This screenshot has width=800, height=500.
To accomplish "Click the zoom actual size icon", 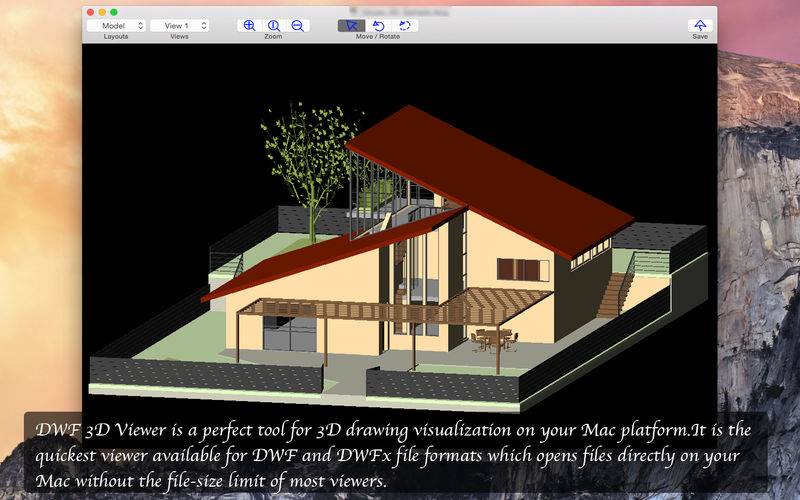I will tap(273, 26).
